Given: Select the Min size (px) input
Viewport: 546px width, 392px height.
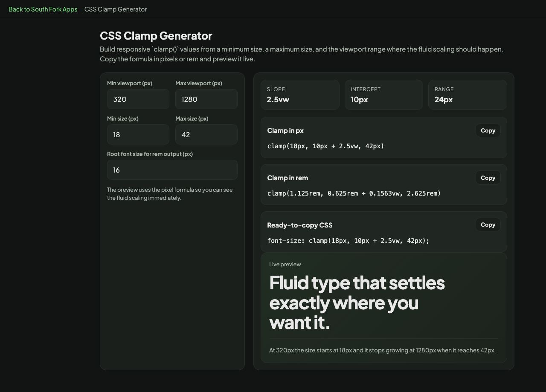Looking at the screenshot, I should pos(138,135).
